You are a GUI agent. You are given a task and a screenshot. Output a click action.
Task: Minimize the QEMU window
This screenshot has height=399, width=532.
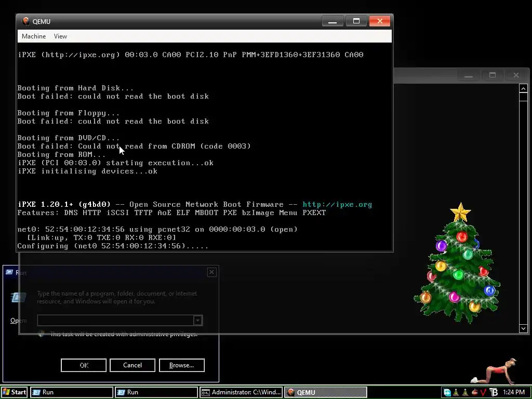pos(332,21)
